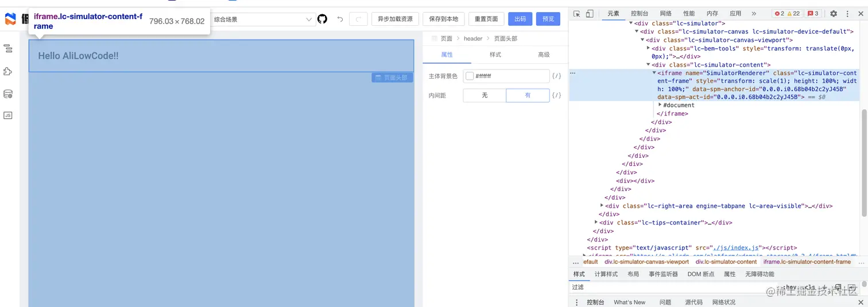Collapse the lc-simulator div node

[630, 23]
